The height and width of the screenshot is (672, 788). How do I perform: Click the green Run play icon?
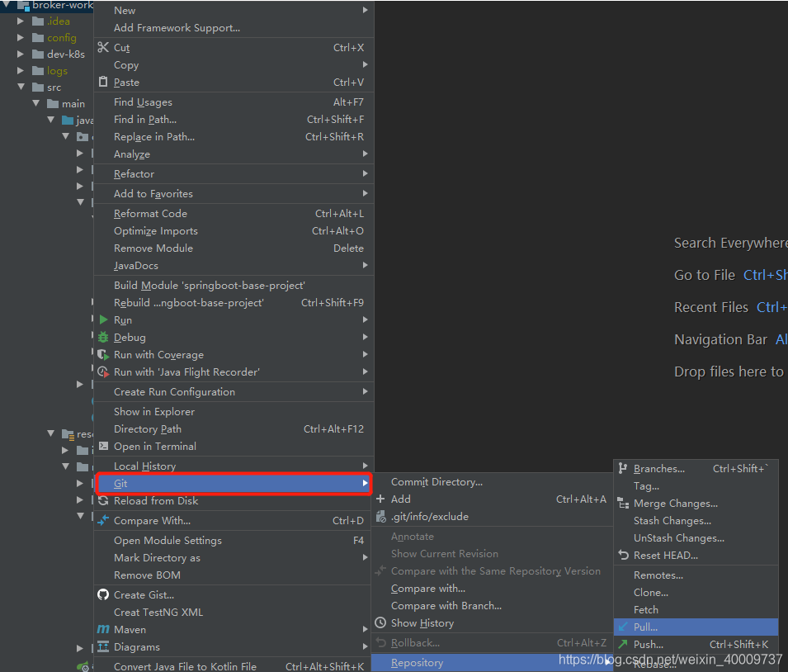click(x=103, y=320)
